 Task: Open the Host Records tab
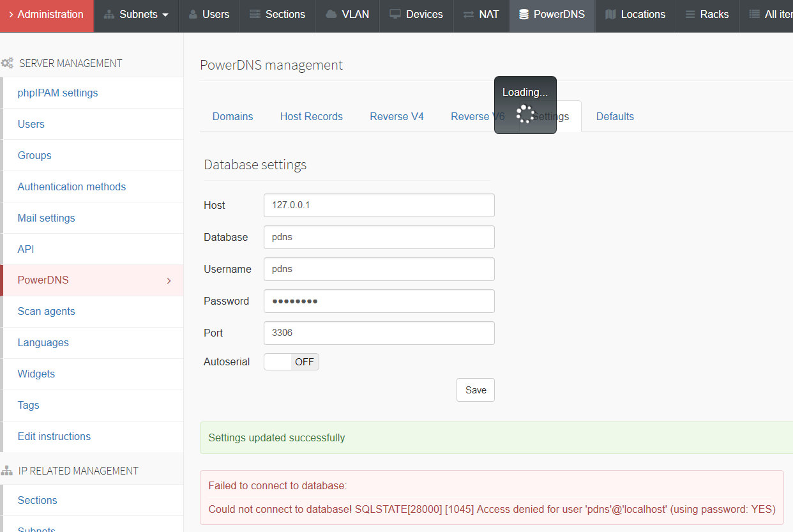(x=311, y=116)
